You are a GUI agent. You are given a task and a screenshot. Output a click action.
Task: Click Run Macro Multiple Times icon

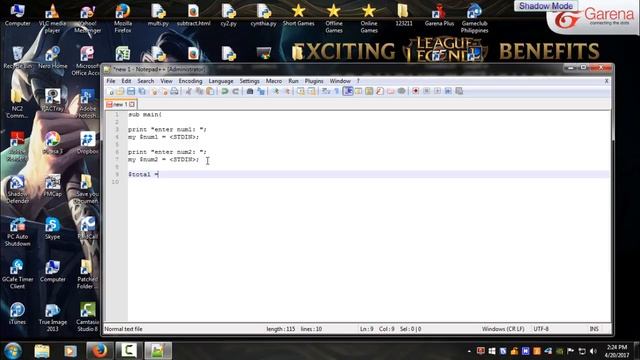click(448, 91)
